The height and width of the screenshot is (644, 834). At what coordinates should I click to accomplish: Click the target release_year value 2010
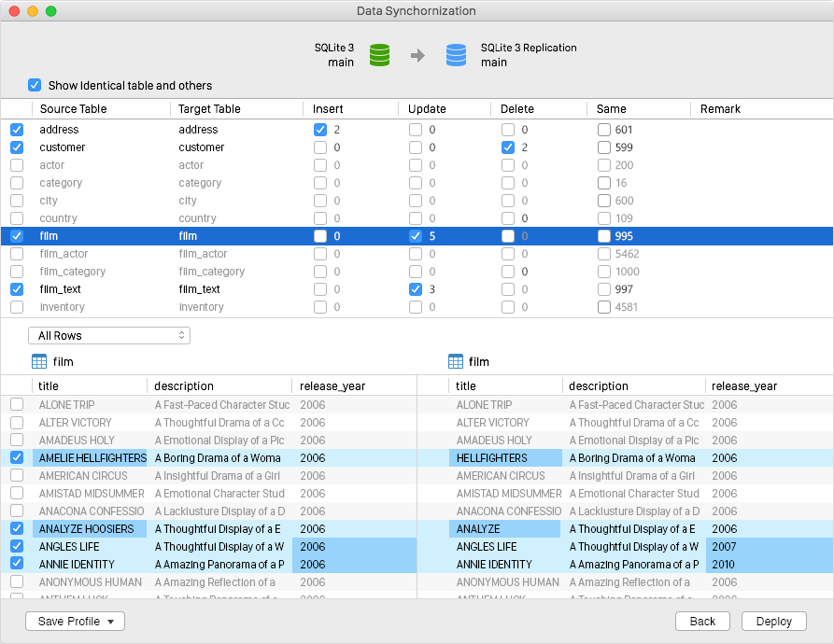coord(724,564)
